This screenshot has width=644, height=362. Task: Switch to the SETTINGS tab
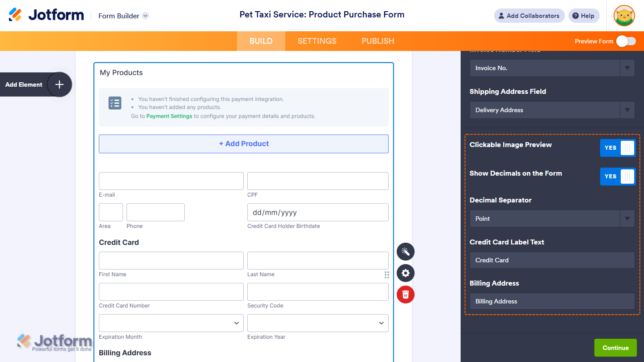tap(317, 41)
